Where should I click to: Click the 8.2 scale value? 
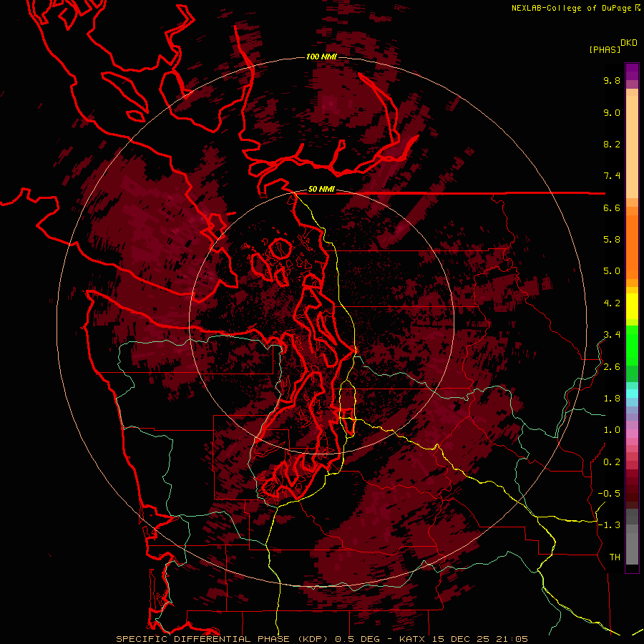(x=612, y=144)
